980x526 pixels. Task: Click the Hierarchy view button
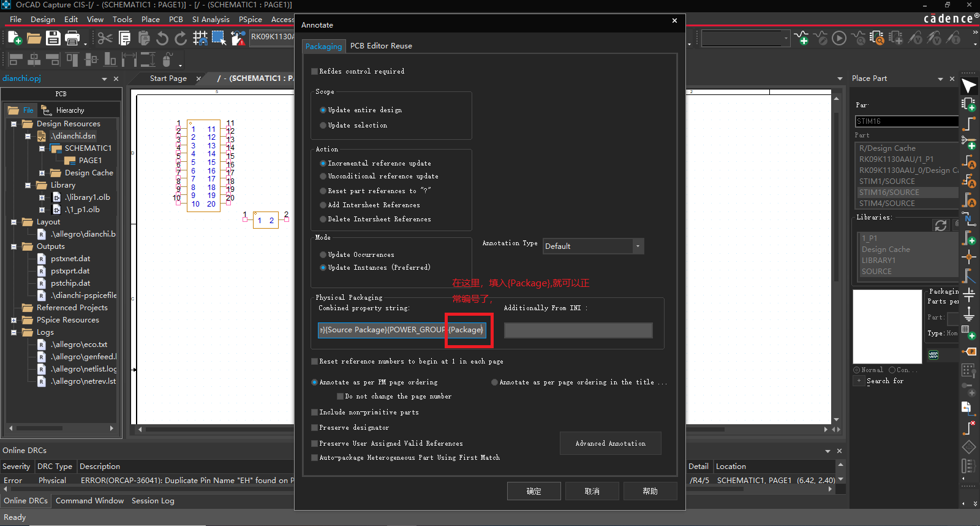(x=63, y=110)
